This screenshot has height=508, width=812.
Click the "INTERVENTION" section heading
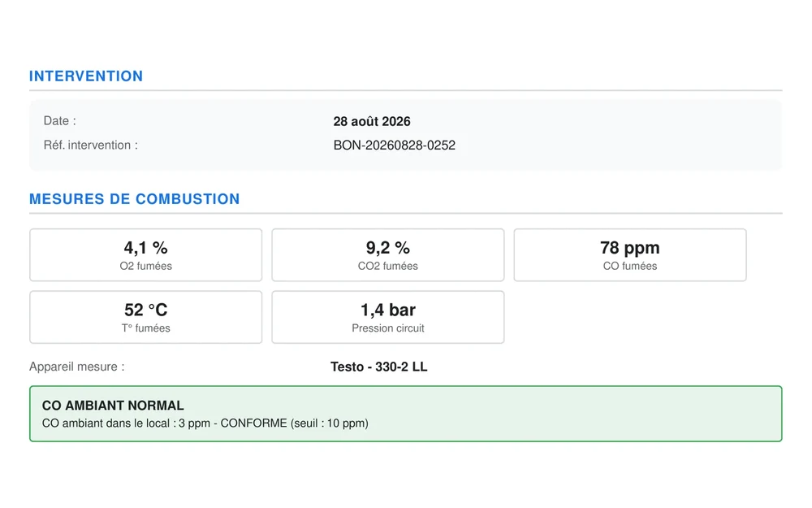pyautogui.click(x=86, y=76)
